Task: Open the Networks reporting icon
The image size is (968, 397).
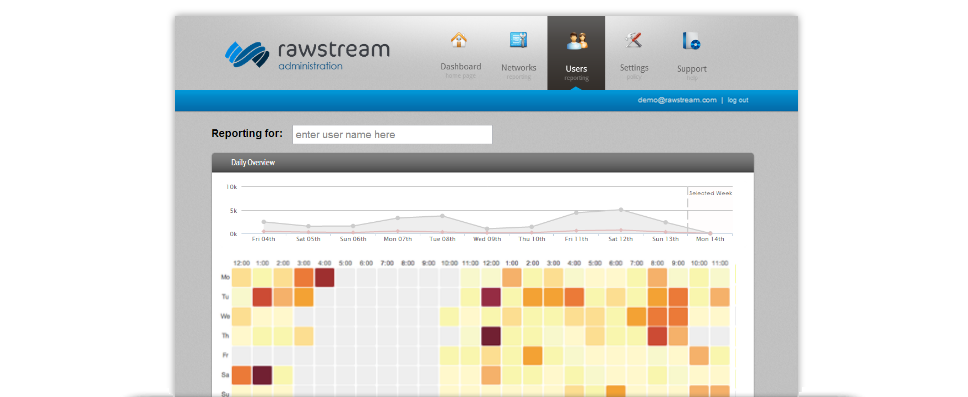Action: 519,40
